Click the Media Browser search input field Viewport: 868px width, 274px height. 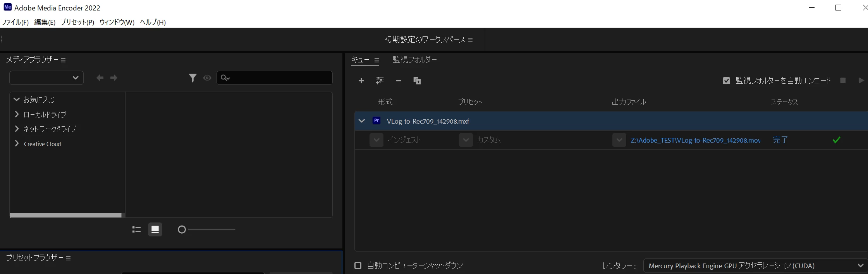(275, 78)
